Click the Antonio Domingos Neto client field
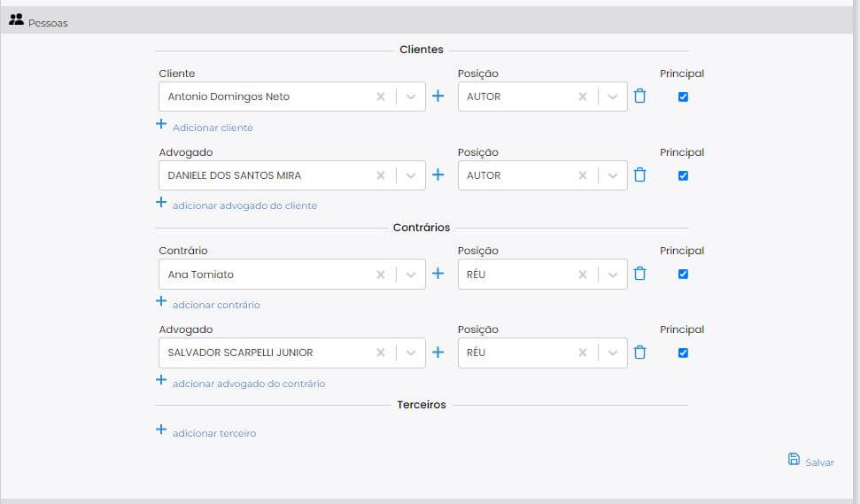Image resolution: width=860 pixels, height=504 pixels. point(292,97)
